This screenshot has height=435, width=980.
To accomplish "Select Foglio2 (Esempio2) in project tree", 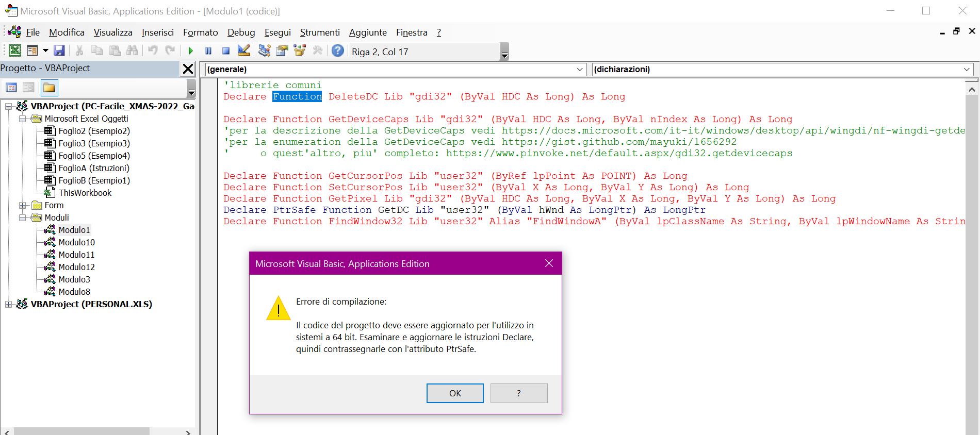I will pos(94,131).
